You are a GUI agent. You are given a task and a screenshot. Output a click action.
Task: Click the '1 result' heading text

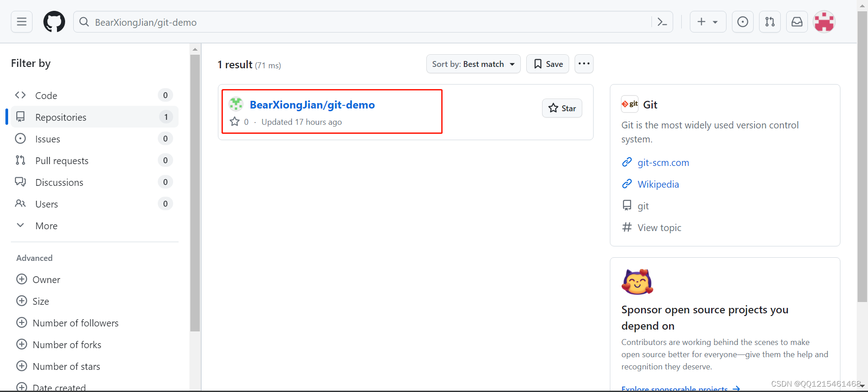pyautogui.click(x=235, y=65)
